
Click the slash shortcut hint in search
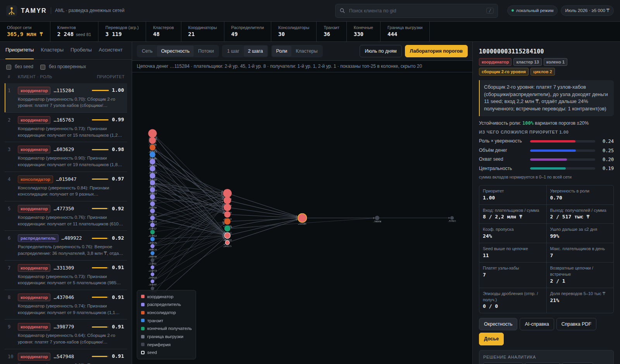(490, 11)
